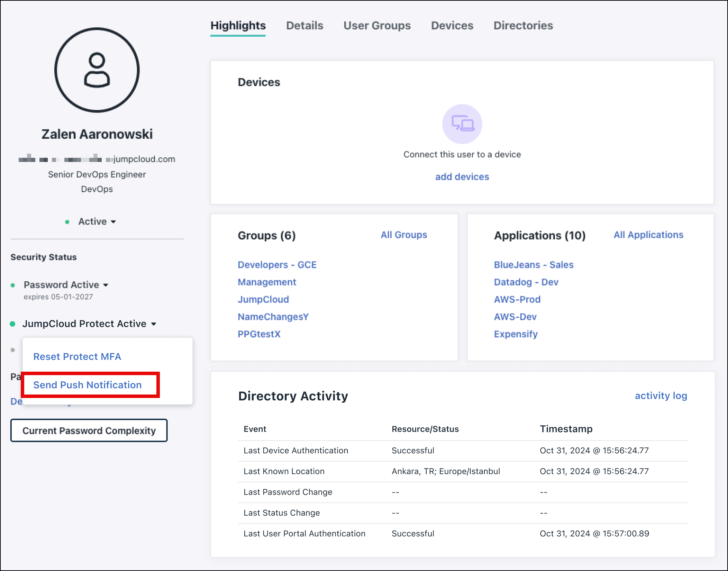Click the add devices link
This screenshot has height=571, width=728.
coord(462,176)
